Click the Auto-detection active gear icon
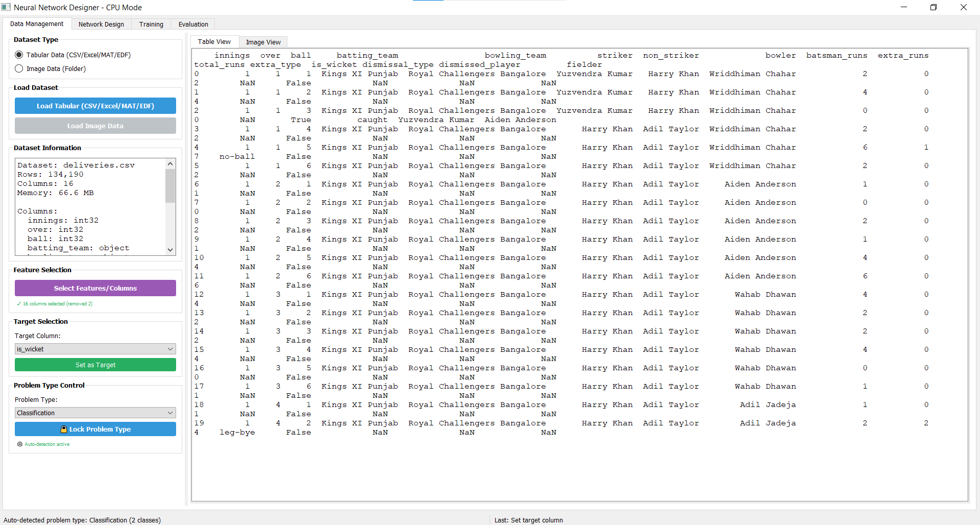980x525 pixels. (20, 444)
